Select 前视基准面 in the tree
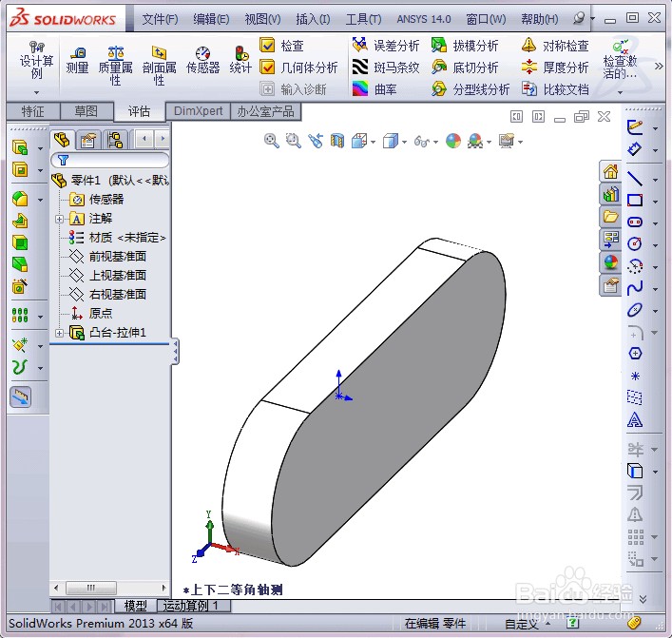Screen dimensions: 672x638 tap(107, 257)
